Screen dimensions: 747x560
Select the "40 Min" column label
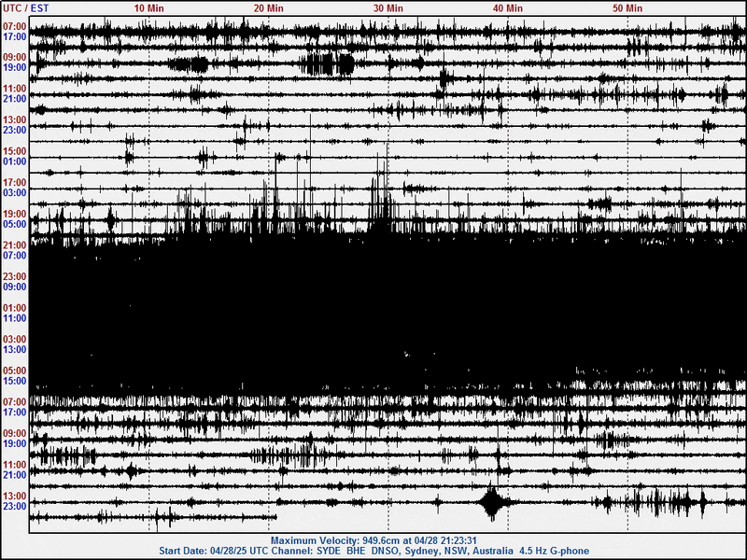pos(507,8)
